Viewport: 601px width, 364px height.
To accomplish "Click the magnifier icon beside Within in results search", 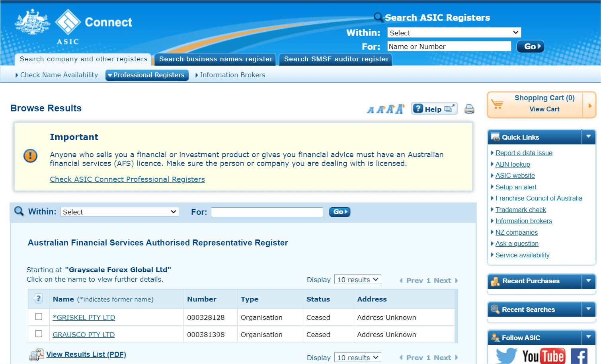I will click(19, 211).
